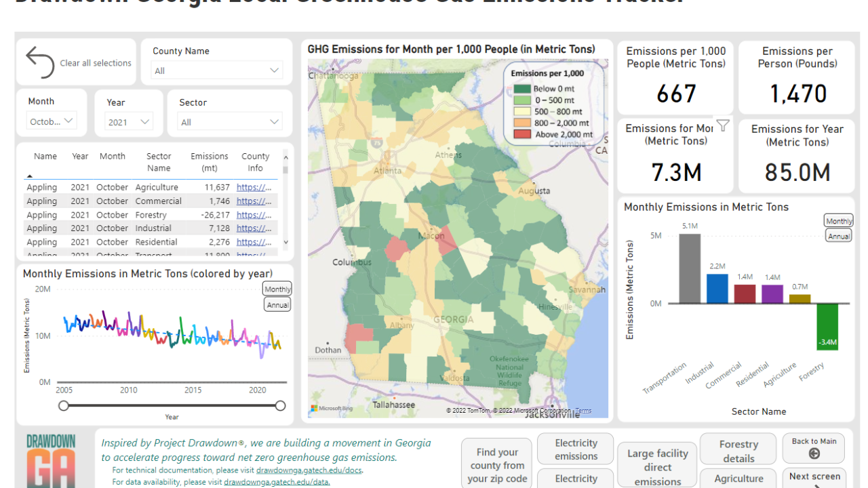Open county info link for Appling Agriculture row

point(254,187)
